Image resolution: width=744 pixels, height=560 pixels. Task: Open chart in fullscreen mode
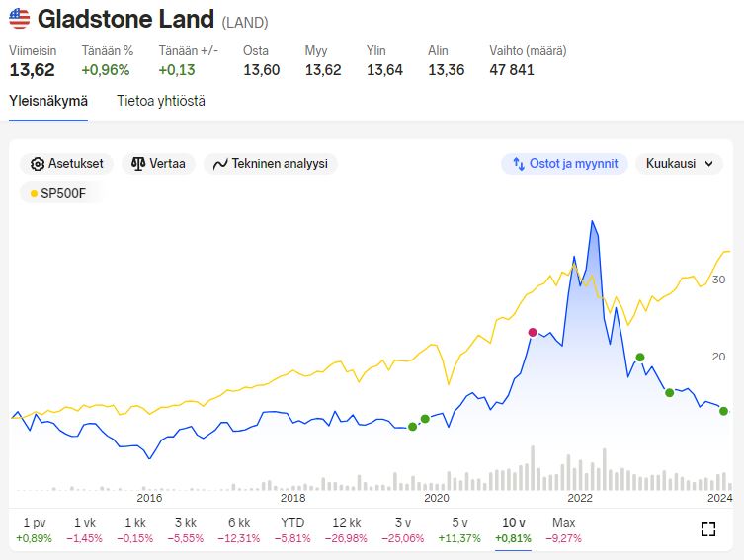pyautogui.click(x=708, y=529)
